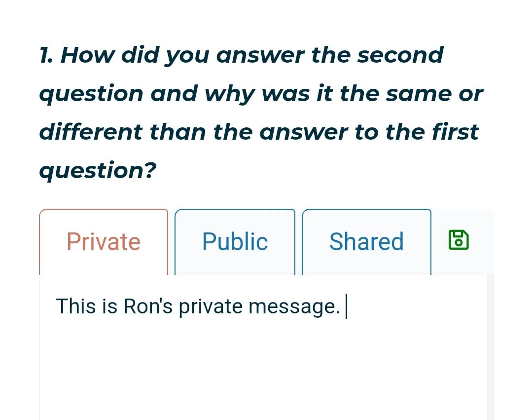This screenshot has width=532, height=420.
Task: Switch to the Private tab
Action: point(104,242)
